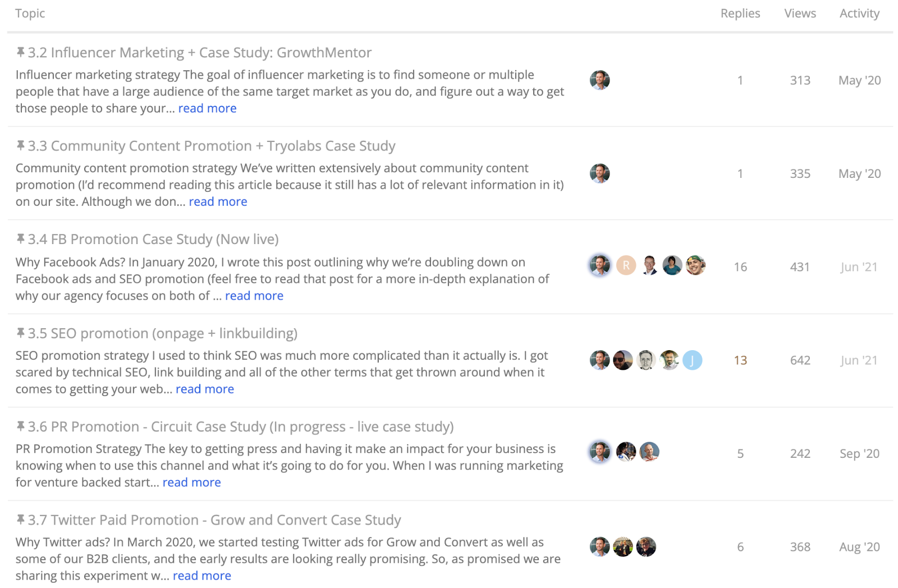Click the pin icon beside 3.2 Influencer Marketing
Screen dimensions: 898x588
(21, 52)
